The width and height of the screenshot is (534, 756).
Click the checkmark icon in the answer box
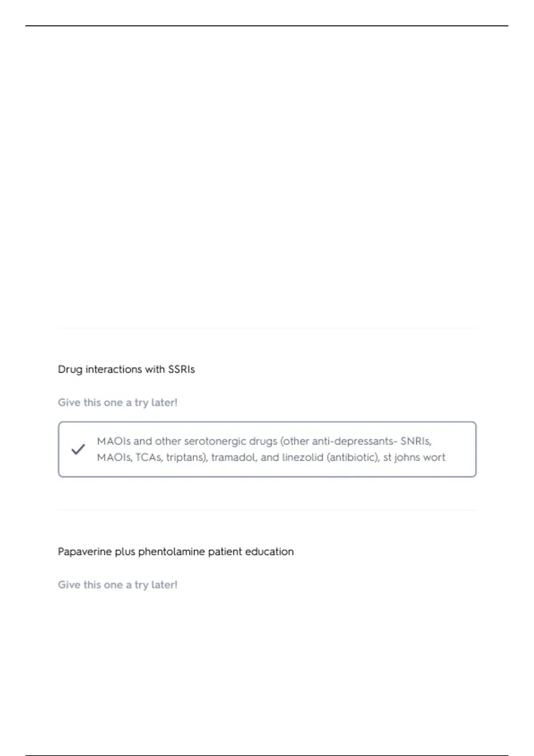click(78, 449)
